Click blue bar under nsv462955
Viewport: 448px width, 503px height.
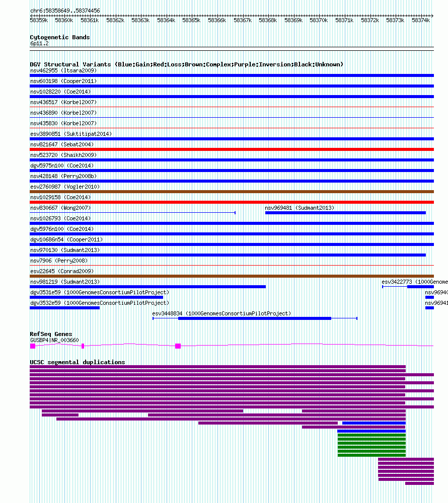pyautogui.click(x=232, y=76)
